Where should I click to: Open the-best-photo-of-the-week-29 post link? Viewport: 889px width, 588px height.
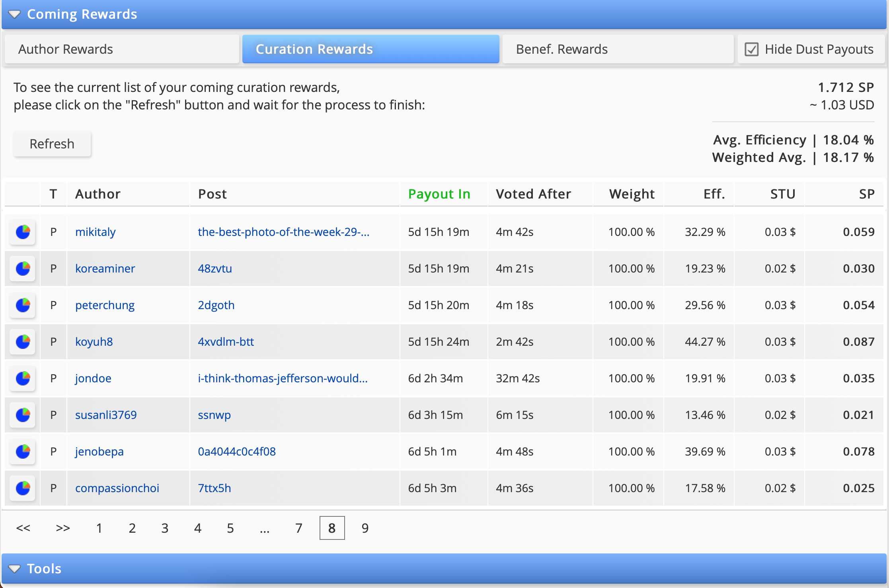coord(283,232)
